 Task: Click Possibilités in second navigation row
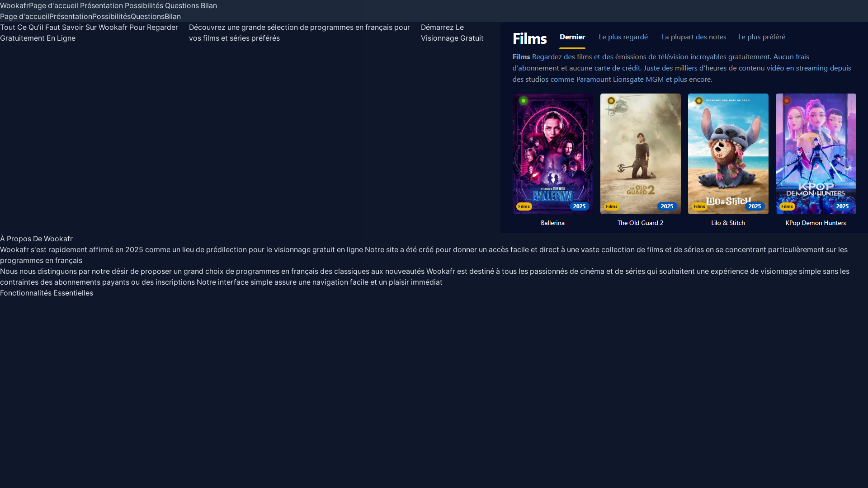(111, 16)
